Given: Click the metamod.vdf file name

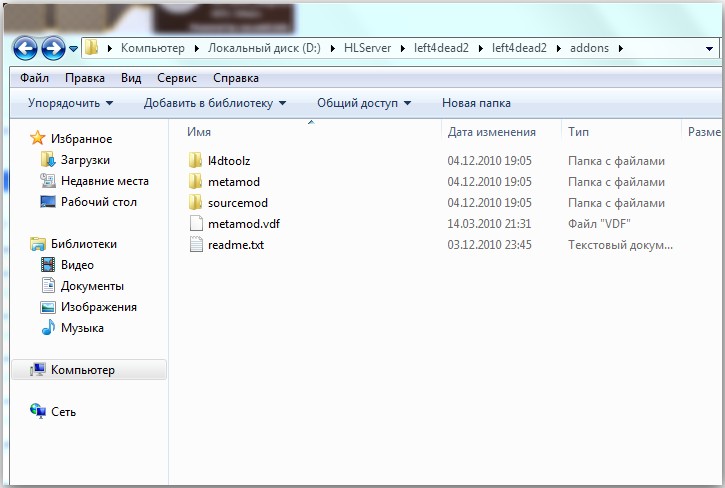Looking at the screenshot, I should point(244,223).
